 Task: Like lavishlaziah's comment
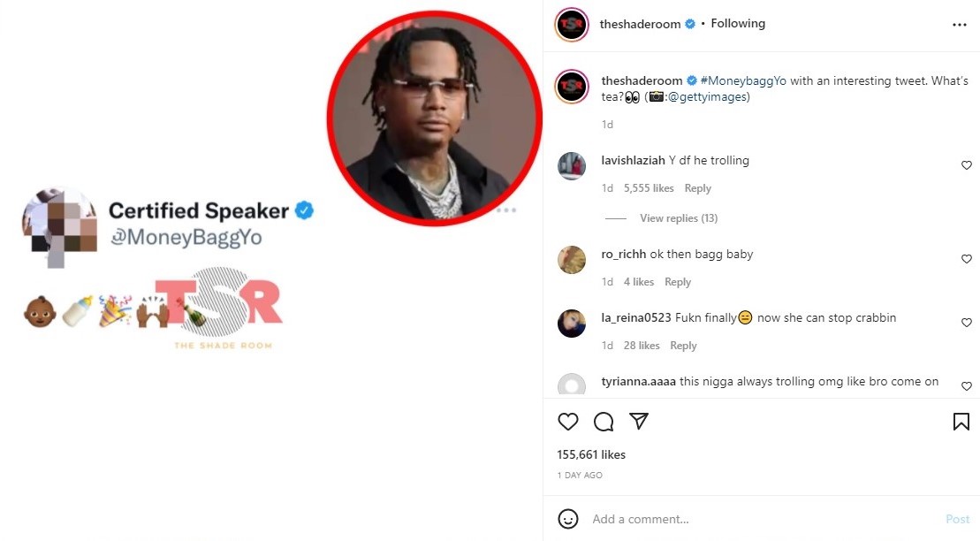point(966,165)
